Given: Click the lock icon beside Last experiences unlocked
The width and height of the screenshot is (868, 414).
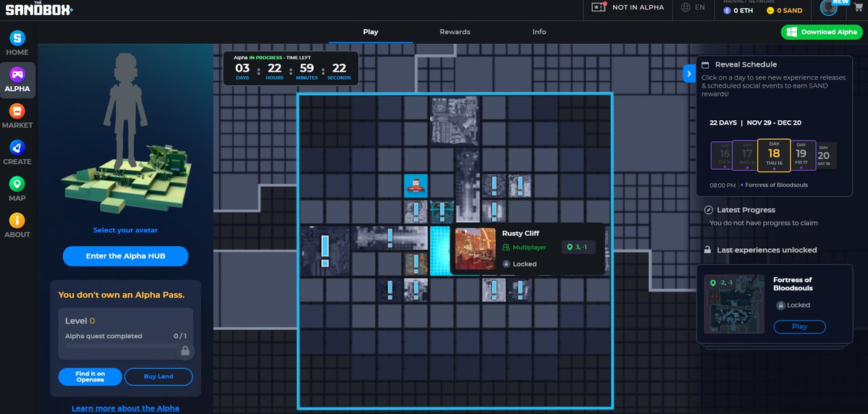Looking at the screenshot, I should pyautogui.click(x=708, y=250).
